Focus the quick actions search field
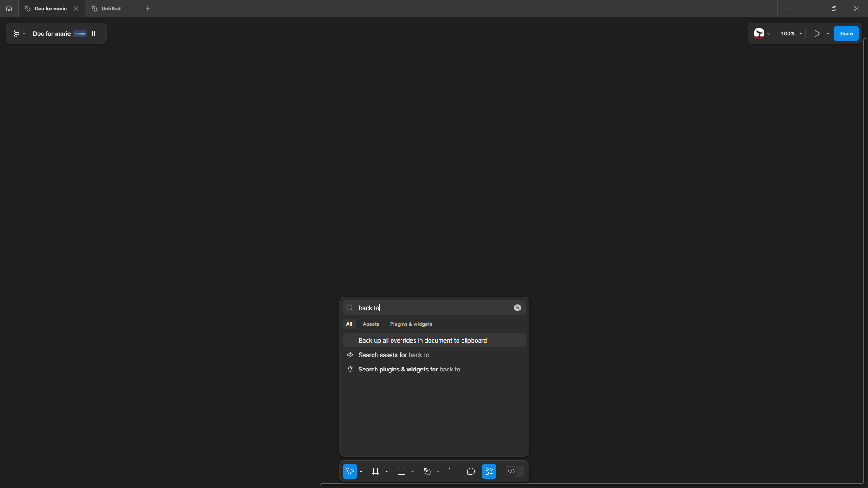 pyautogui.click(x=434, y=308)
